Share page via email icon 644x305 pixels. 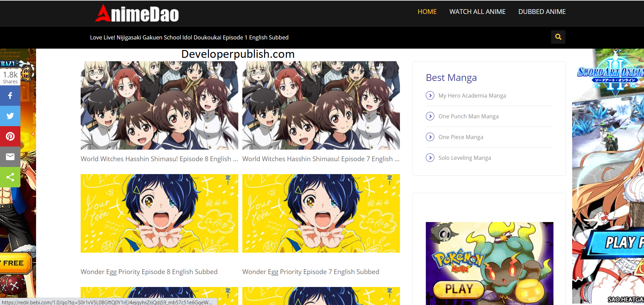[10, 157]
